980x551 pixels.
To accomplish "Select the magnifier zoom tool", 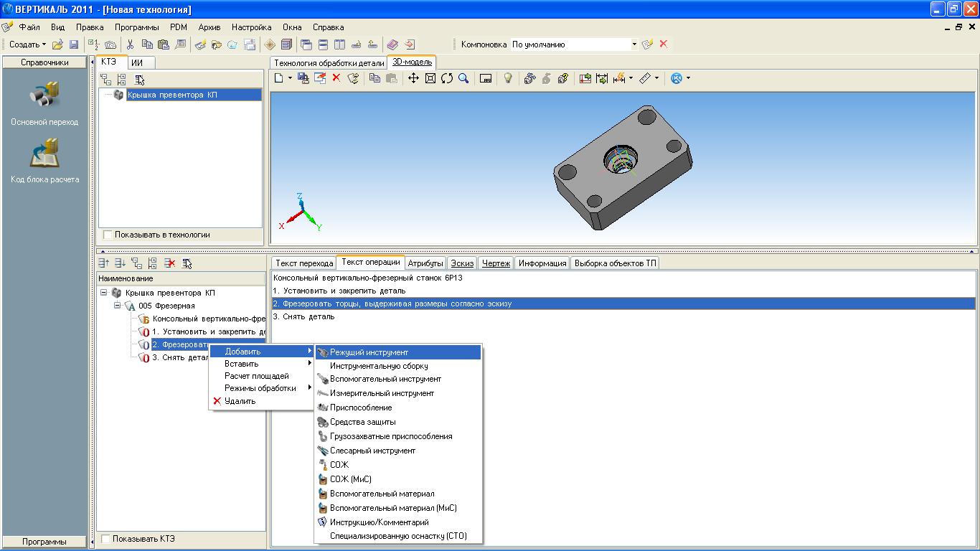I will tap(463, 78).
